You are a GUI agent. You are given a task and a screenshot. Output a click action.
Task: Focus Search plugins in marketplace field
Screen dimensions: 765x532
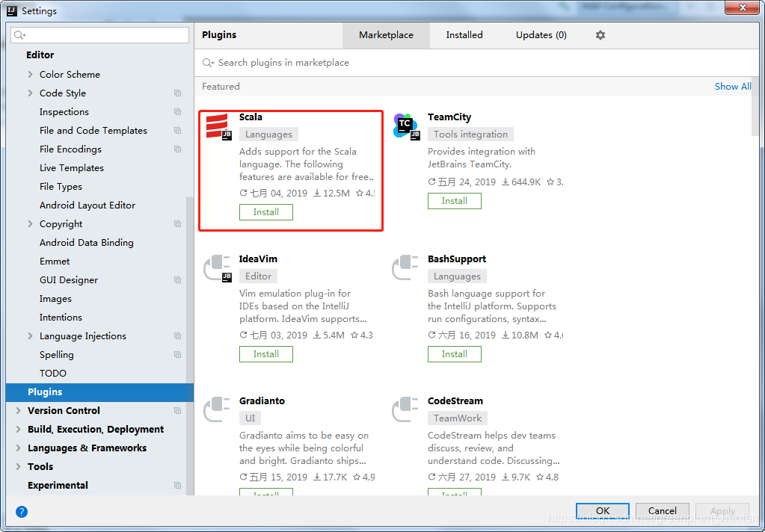(x=478, y=63)
